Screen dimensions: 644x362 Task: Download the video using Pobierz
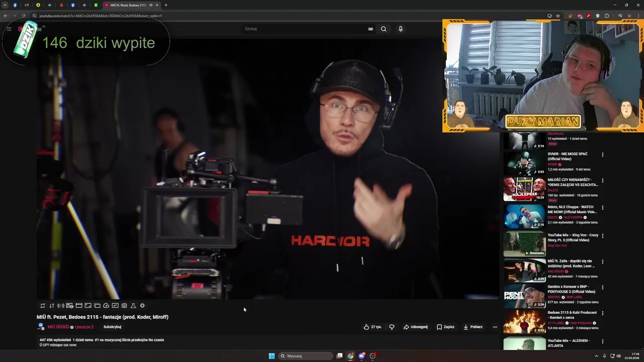tap(473, 327)
